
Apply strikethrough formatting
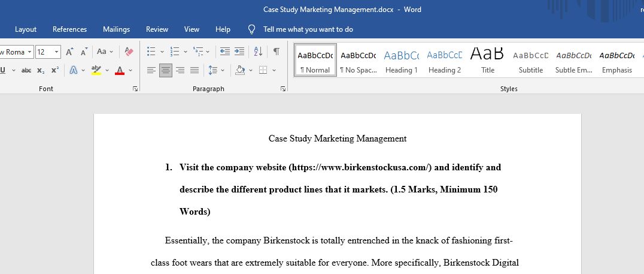26,70
